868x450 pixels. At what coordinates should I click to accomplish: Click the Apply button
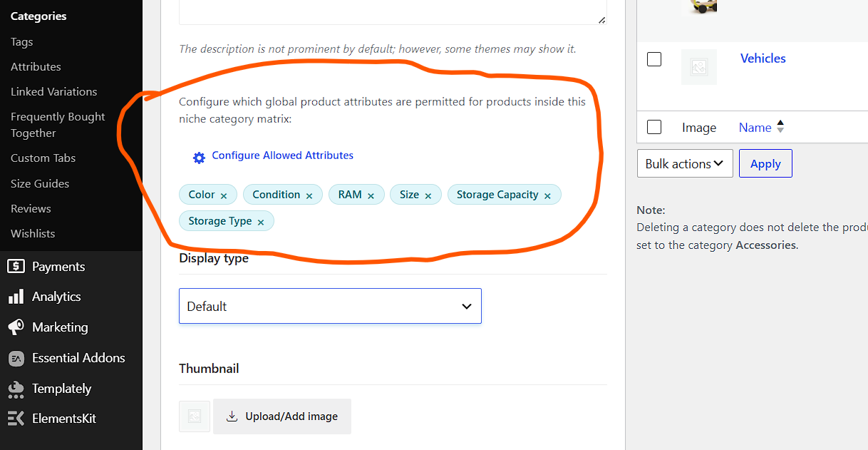pos(765,163)
